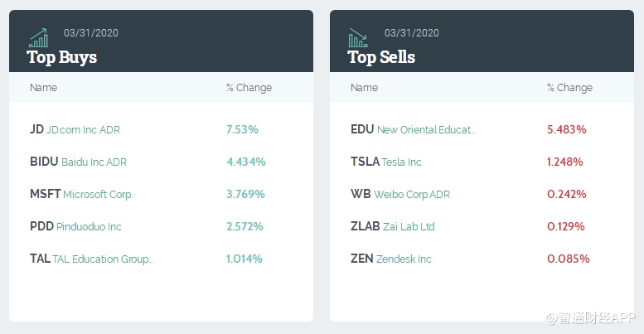Sort Top Sells by Name column
The image size is (644, 334).
click(x=364, y=88)
